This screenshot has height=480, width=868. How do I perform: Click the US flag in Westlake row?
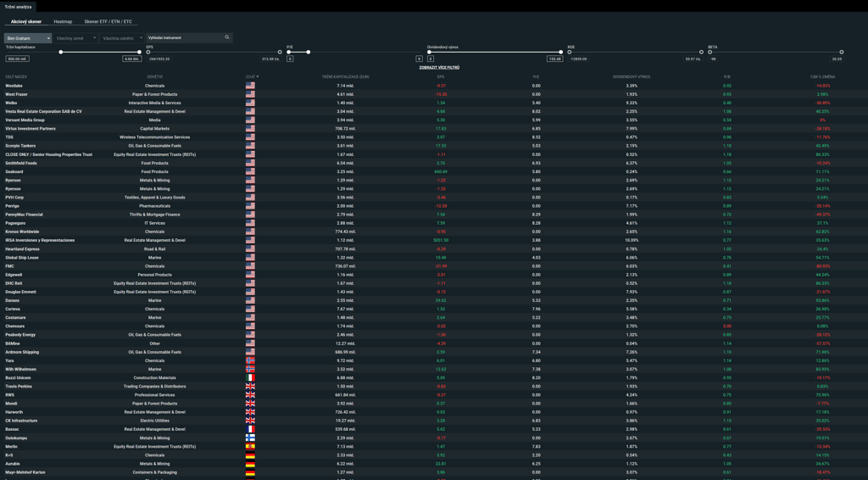point(250,86)
